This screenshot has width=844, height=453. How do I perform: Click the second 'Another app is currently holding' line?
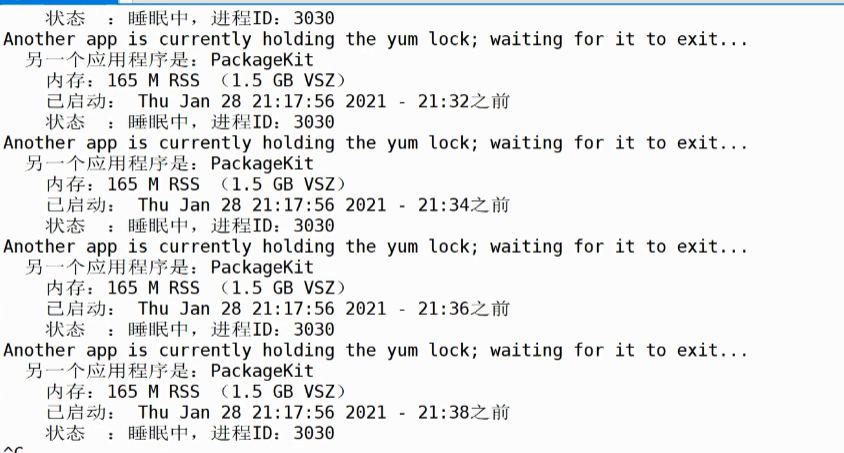(375, 143)
